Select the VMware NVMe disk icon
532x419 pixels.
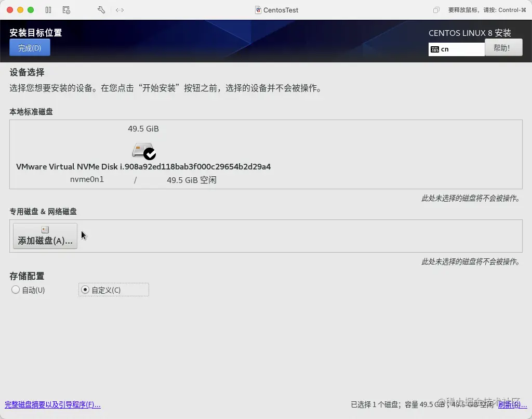tap(144, 151)
